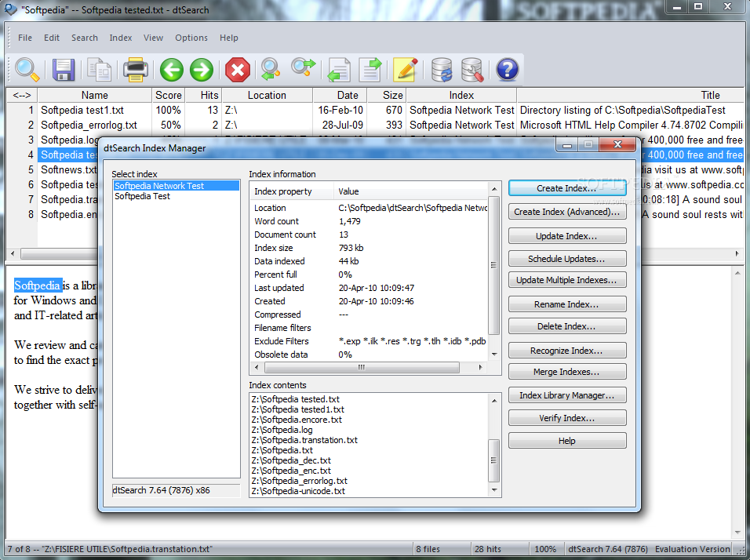Open the Options menu
The image size is (750, 560).
pos(191,38)
